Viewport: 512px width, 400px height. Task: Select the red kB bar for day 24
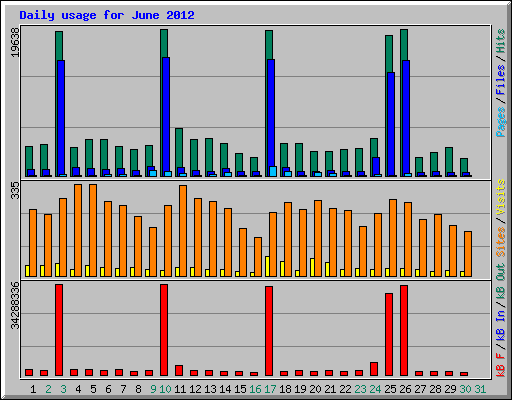374,369
